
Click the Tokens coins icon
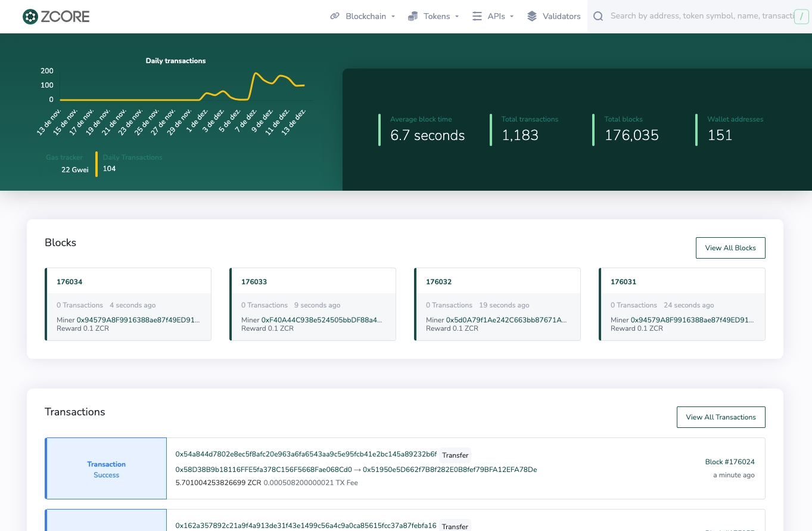(413, 17)
